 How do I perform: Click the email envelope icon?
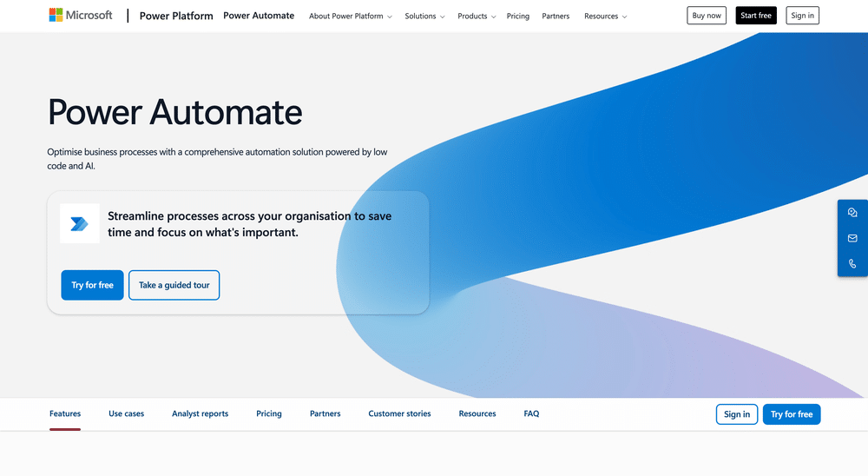click(x=852, y=238)
